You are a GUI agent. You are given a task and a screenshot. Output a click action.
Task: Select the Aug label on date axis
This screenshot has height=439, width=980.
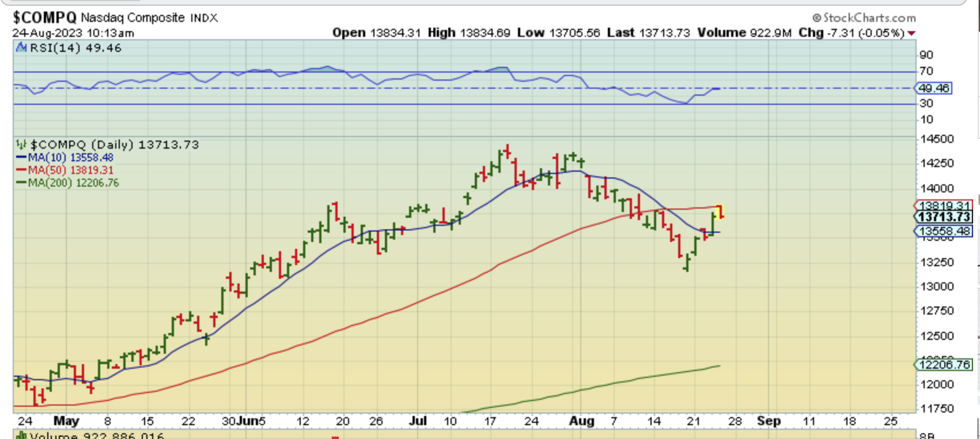pos(581,421)
